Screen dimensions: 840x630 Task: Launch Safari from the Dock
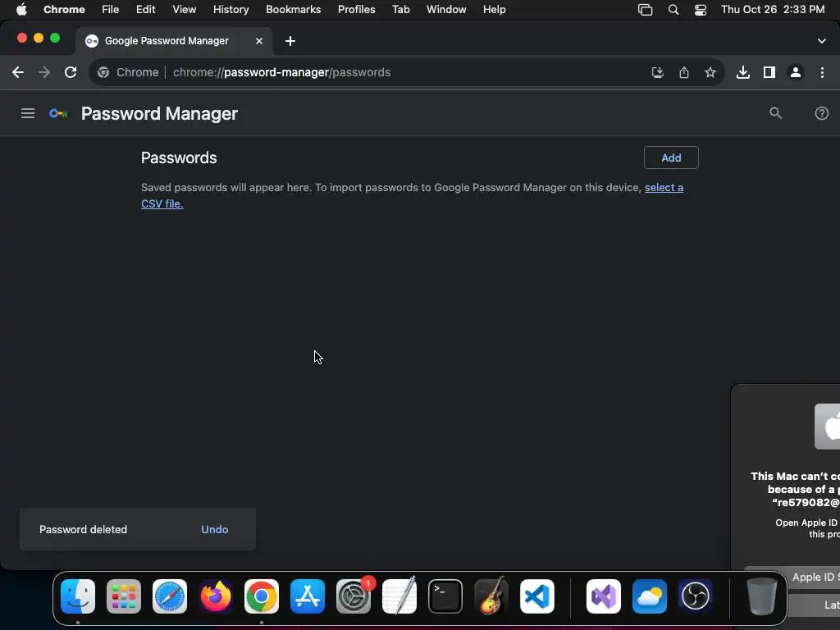[x=170, y=596]
